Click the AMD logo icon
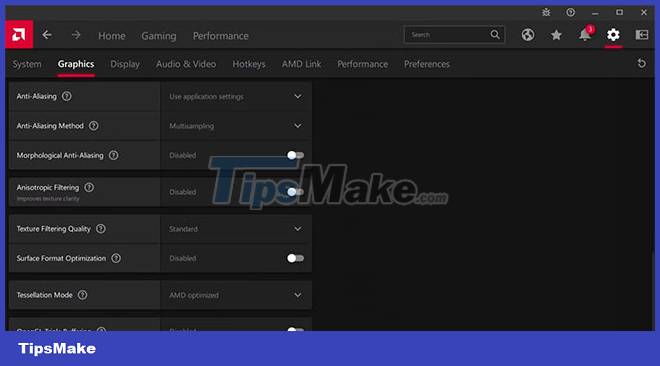 [x=19, y=34]
